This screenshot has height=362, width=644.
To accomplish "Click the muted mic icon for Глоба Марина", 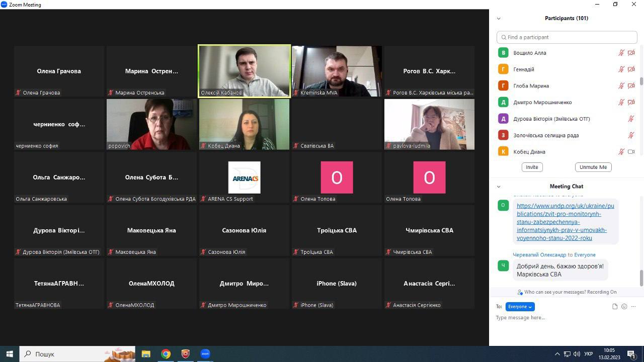I will (621, 86).
